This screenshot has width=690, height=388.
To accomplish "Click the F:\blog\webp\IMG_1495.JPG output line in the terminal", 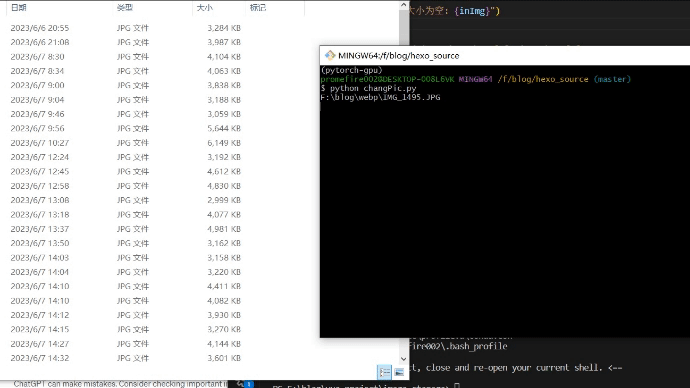I will 381,97.
